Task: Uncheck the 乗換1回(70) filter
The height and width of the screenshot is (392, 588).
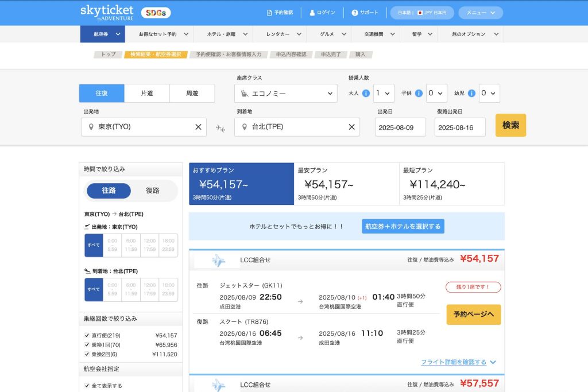Action: (x=87, y=345)
